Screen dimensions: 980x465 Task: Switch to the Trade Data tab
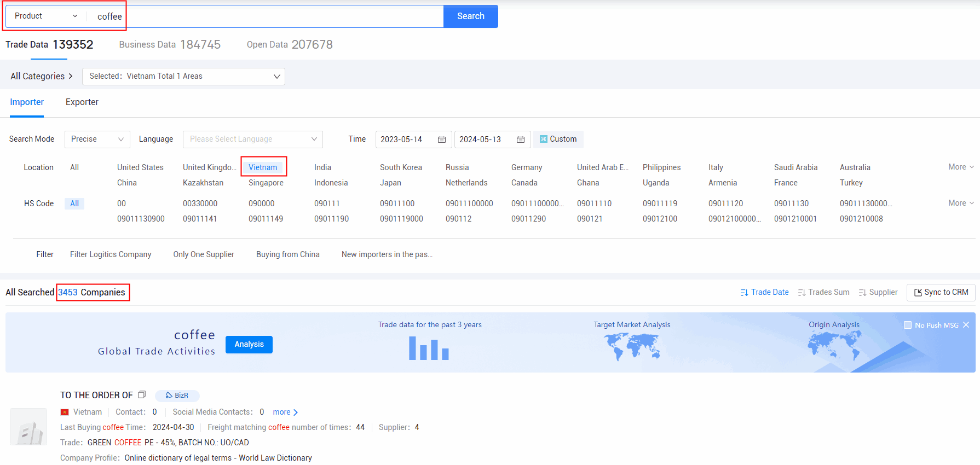click(x=49, y=45)
